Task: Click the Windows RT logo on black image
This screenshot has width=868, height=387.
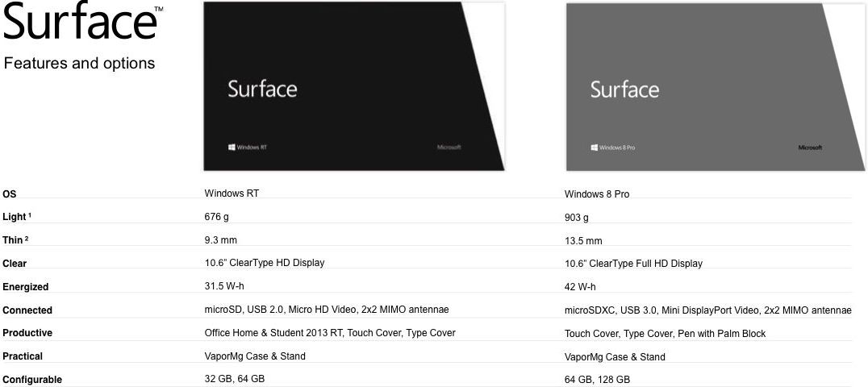Action: 248,148
